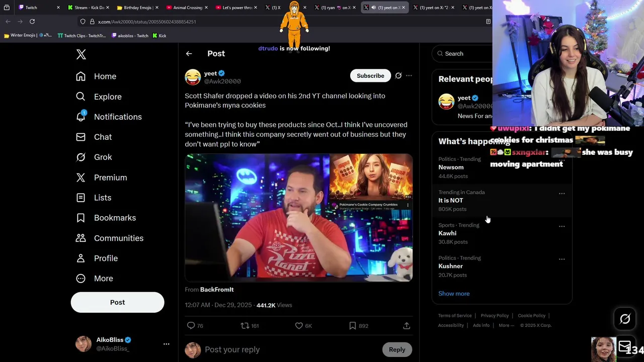Switch to the Birthday Emojis tab
The image size is (644, 362).
pyautogui.click(x=137, y=8)
